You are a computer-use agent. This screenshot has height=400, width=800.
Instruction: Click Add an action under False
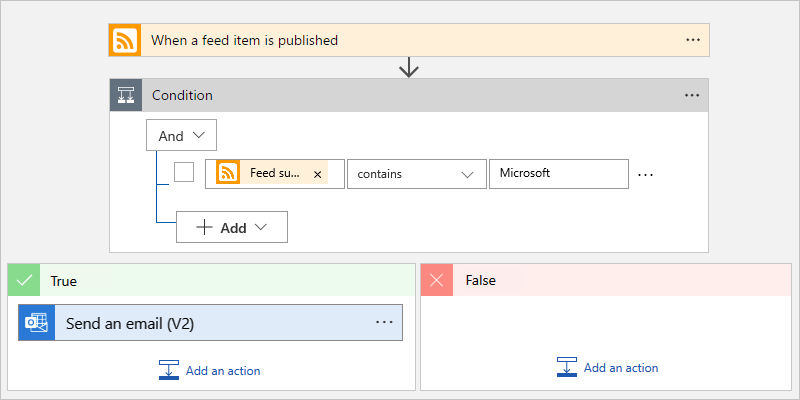(608, 367)
